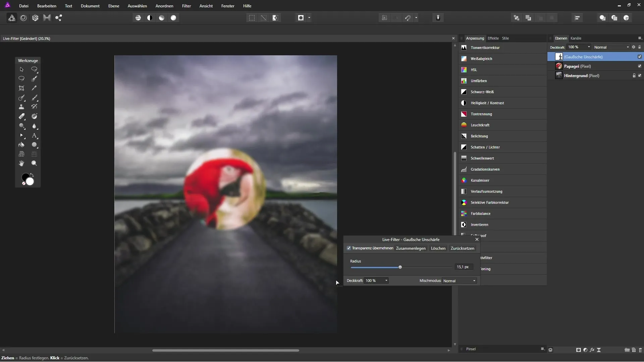Open the Assistant options icon
Screen dimensions: 644x362
[438, 18]
